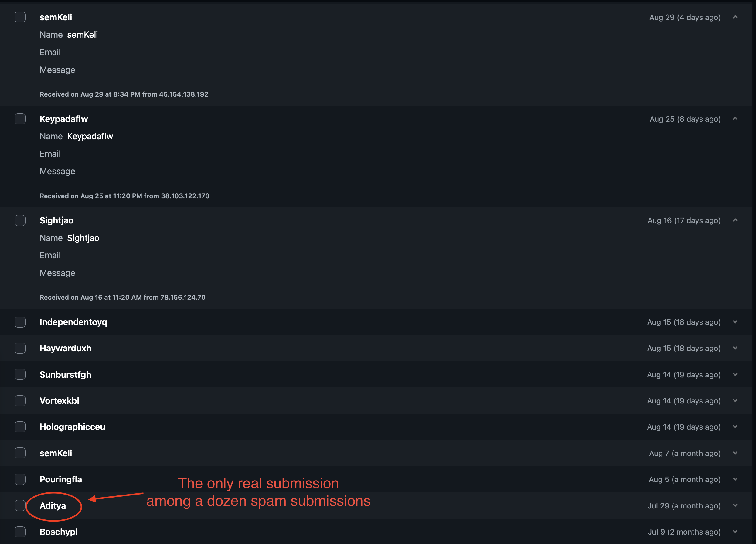The width and height of the screenshot is (756, 544).
Task: Expand the Haywarduxh submission details
Action: point(735,348)
